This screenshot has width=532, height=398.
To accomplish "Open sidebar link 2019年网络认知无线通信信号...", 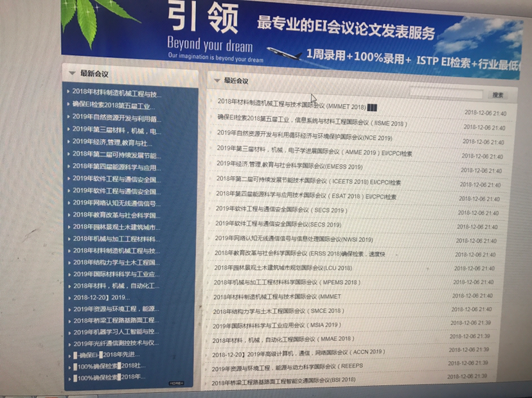I will click(x=117, y=203).
